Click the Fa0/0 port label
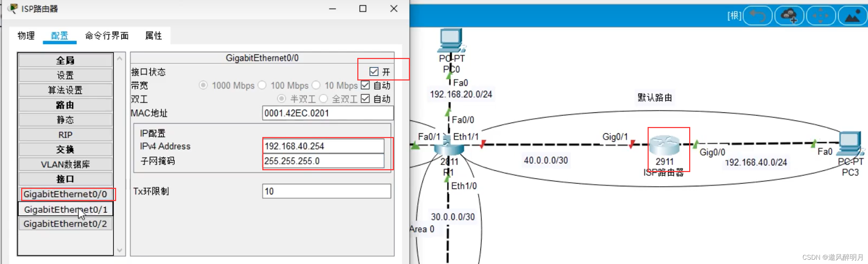 [463, 120]
